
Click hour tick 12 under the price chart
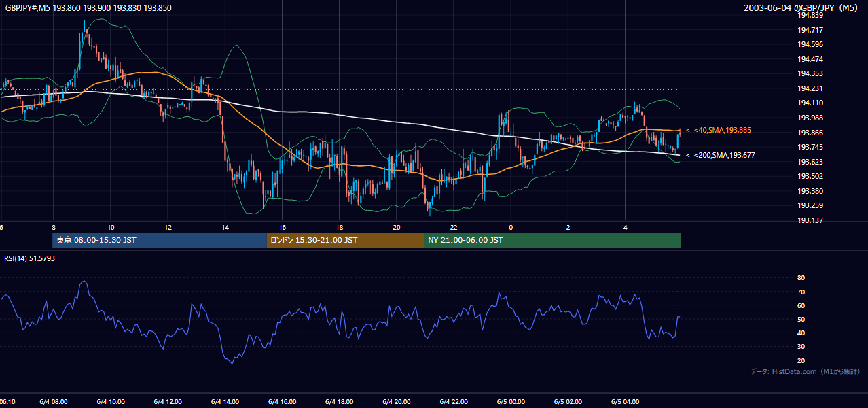168,228
